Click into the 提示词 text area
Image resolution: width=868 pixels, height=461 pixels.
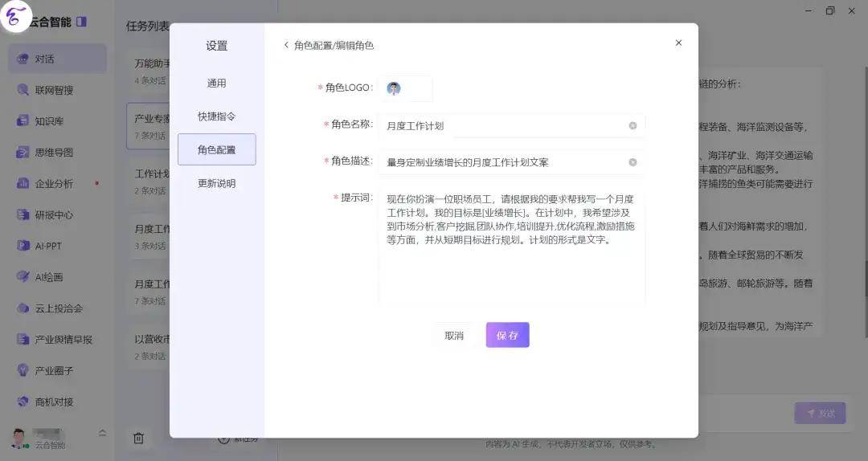511,246
